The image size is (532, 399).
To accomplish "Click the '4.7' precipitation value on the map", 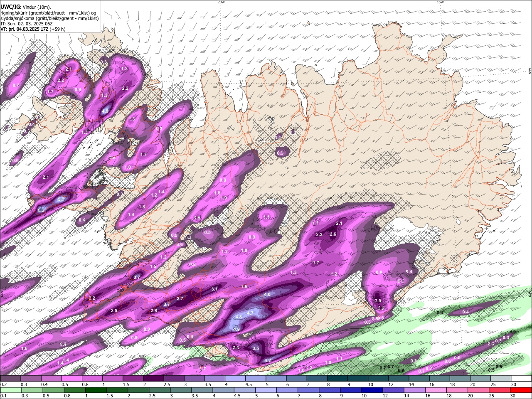I will click(x=250, y=313).
